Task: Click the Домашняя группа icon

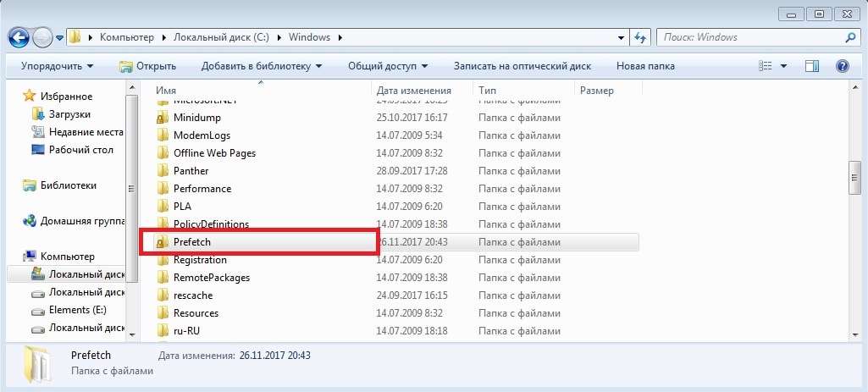Action: pos(30,221)
